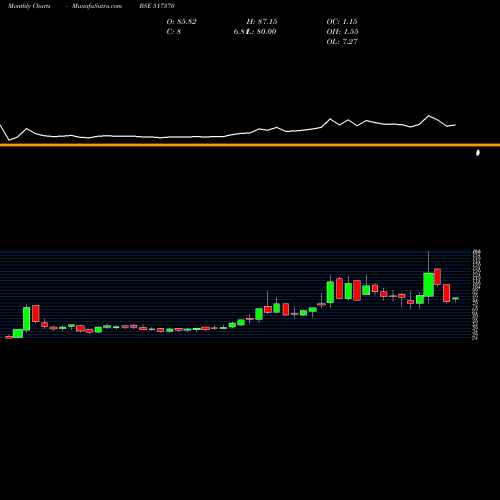Click the tallest green candle with the long upper wick
This screenshot has height=500, width=500.
[428, 284]
